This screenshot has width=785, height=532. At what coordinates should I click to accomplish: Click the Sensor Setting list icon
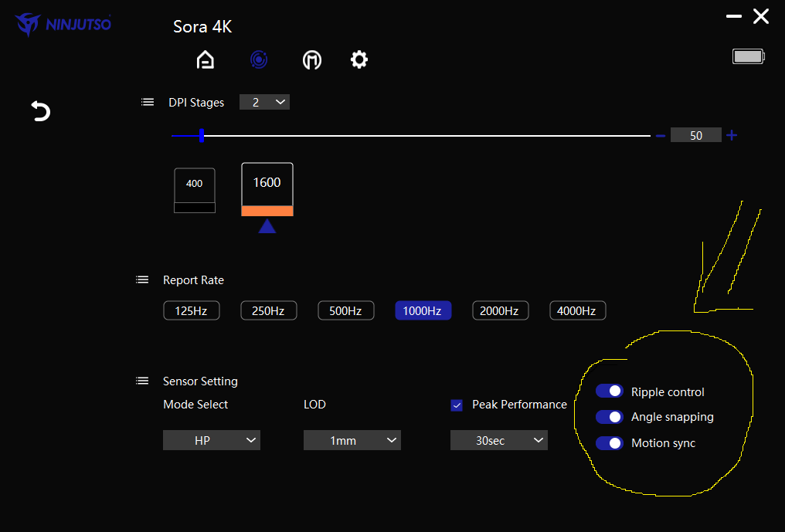coord(142,381)
